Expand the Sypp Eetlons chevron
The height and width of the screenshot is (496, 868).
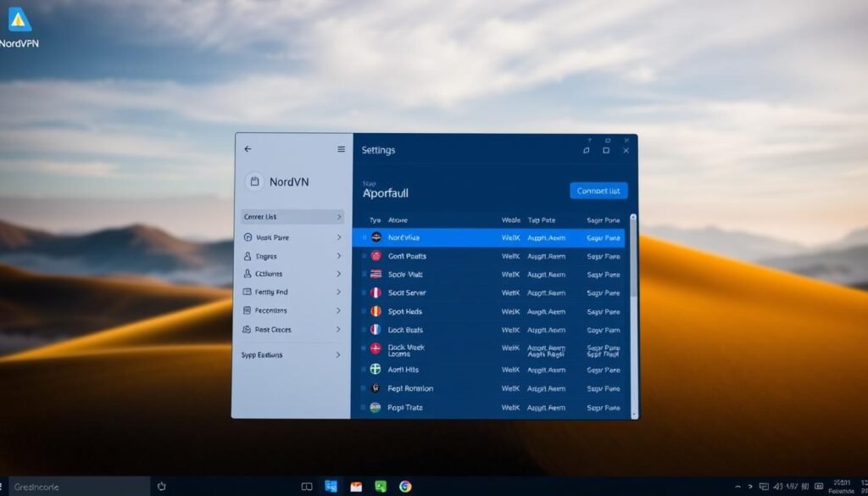click(x=338, y=355)
